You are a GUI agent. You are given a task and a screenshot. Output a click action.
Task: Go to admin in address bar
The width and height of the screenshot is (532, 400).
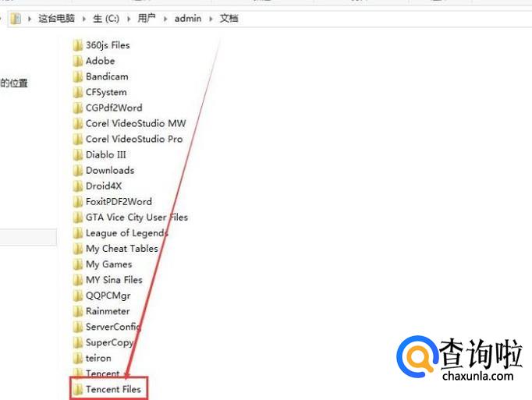coord(188,18)
